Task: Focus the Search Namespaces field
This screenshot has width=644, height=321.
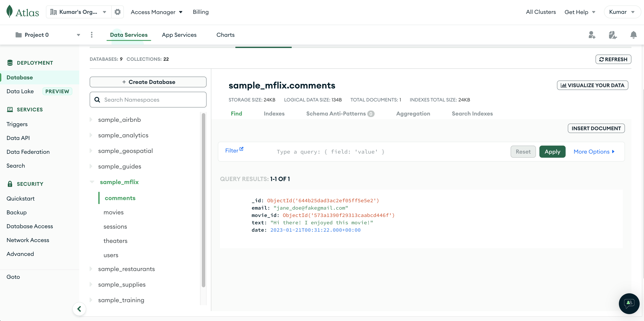Action: coord(148,100)
